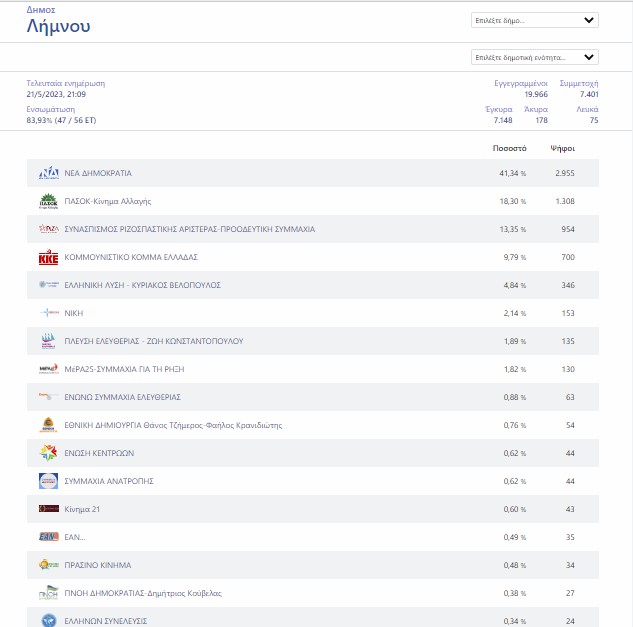Click the Λήμνου municipality heading
This screenshot has height=627, width=633.
tap(58, 26)
